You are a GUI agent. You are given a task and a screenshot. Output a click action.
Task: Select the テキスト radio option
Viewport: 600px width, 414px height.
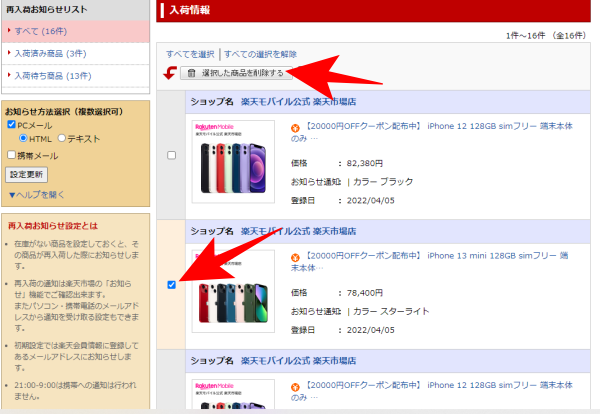click(x=62, y=138)
